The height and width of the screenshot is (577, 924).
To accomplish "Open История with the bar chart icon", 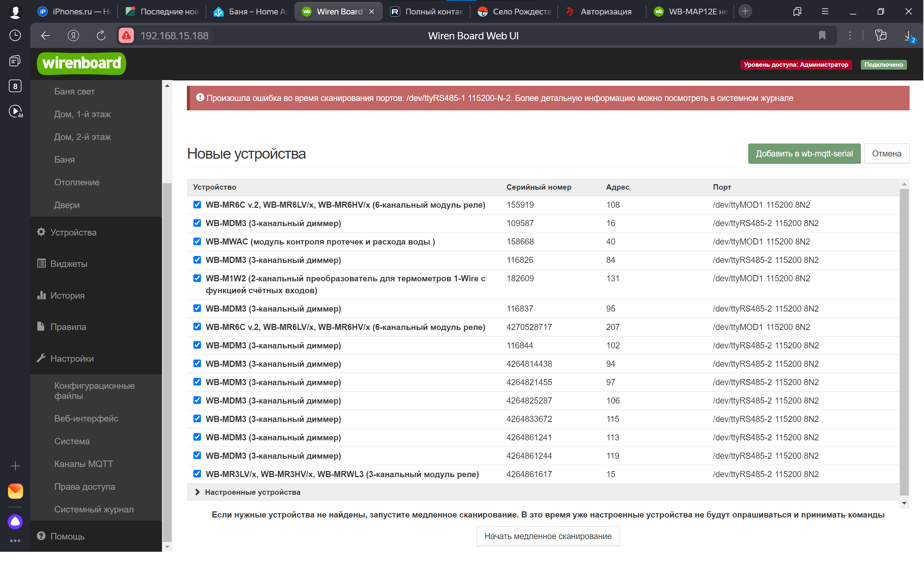I will [67, 295].
